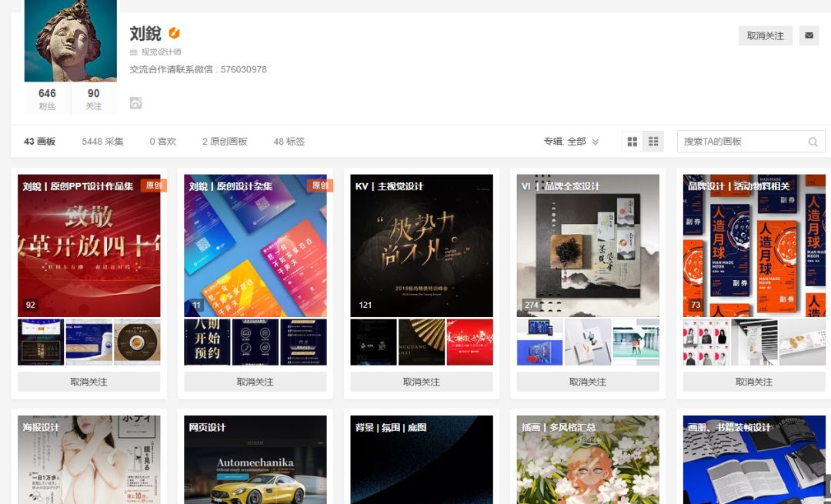Click the red festive thumbnail in KV board

click(470, 342)
